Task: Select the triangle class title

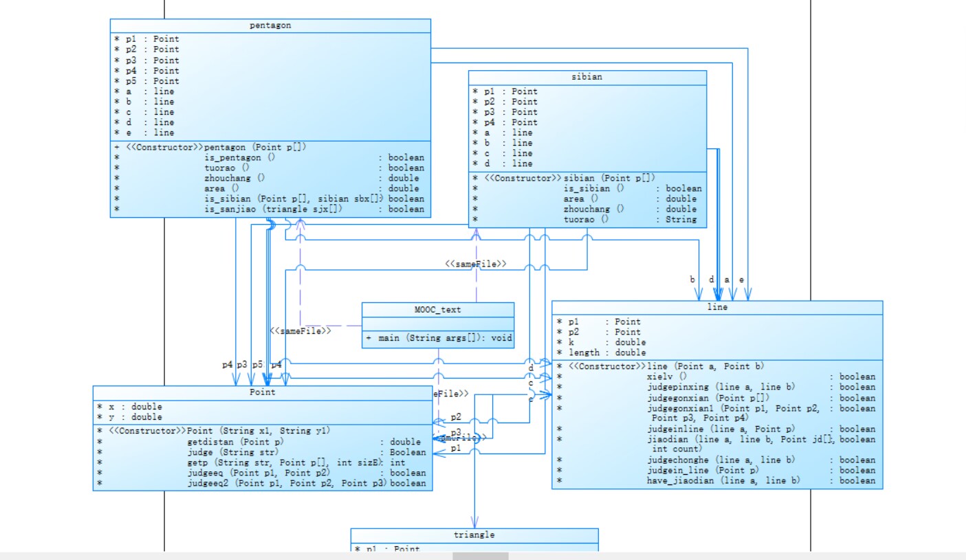Action: pyautogui.click(x=474, y=535)
